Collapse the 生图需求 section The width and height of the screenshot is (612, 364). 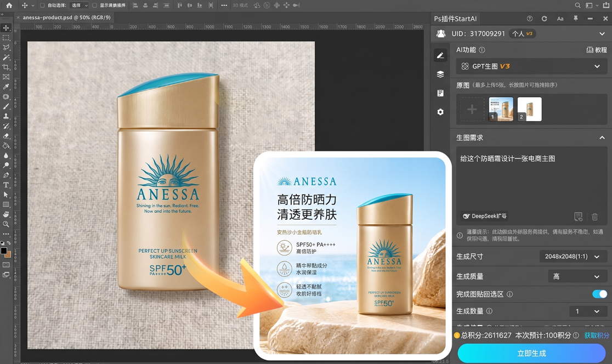point(602,138)
